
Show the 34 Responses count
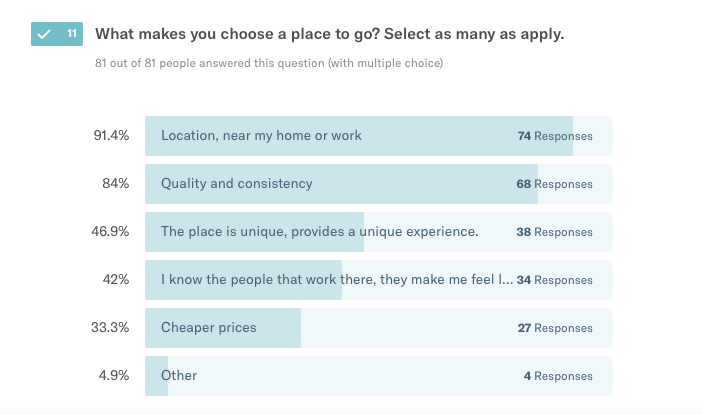[555, 280]
